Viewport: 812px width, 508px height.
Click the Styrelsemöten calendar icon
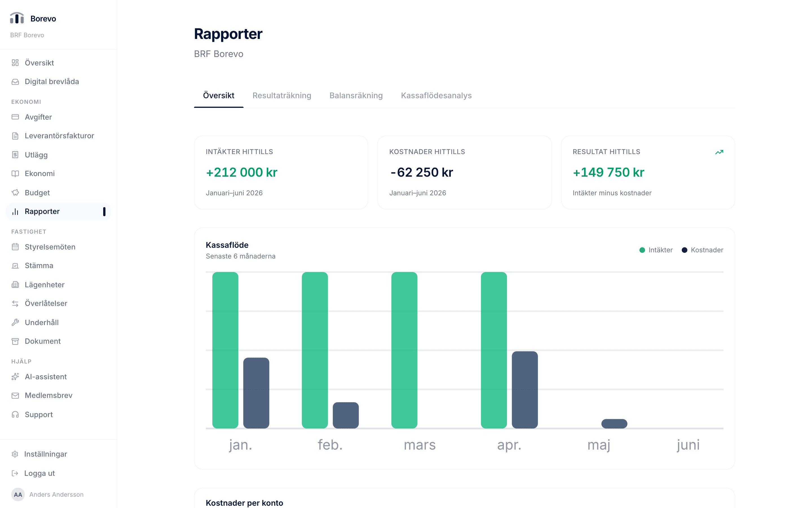coord(15,247)
